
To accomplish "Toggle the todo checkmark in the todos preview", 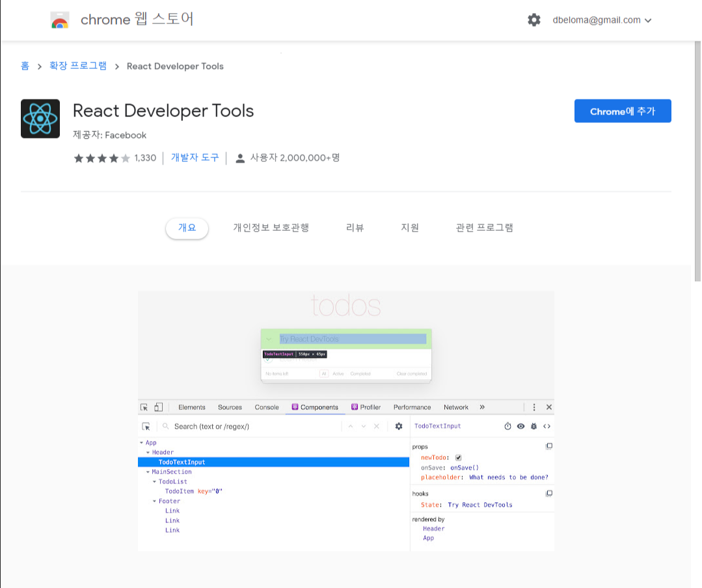I will [x=268, y=359].
